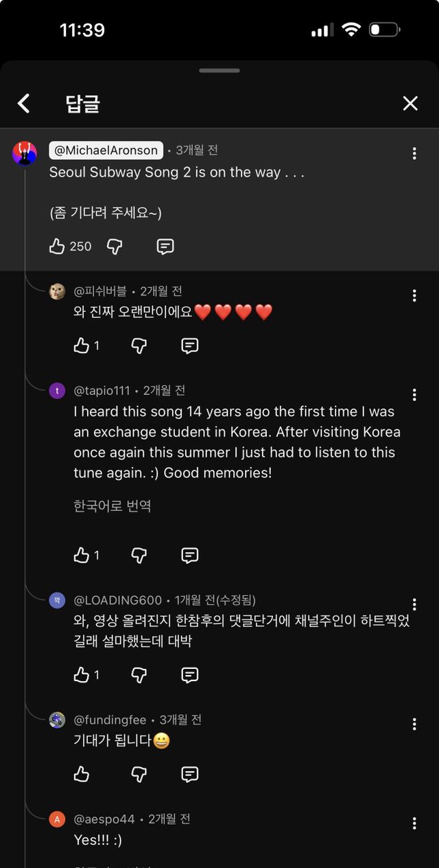Thumbs up @LOADING600's comment

pyautogui.click(x=82, y=675)
